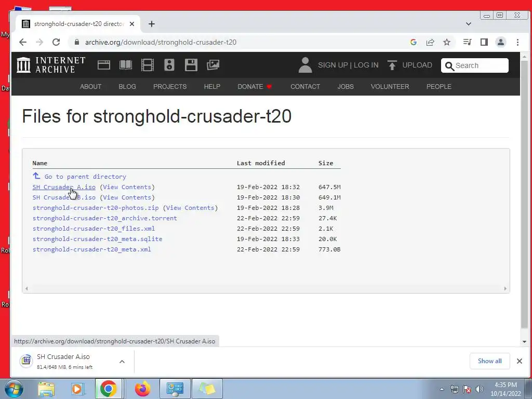
Task: Open the JOBS menu item
Action: point(345,87)
